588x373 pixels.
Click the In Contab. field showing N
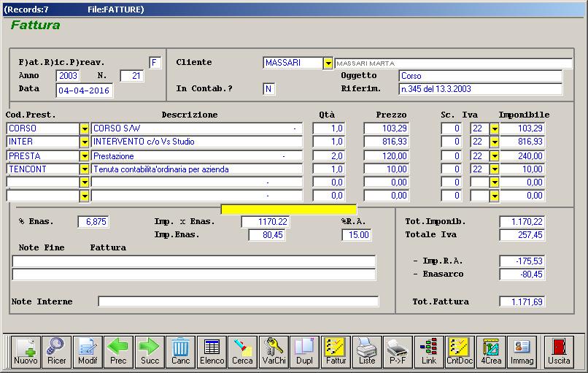(269, 89)
